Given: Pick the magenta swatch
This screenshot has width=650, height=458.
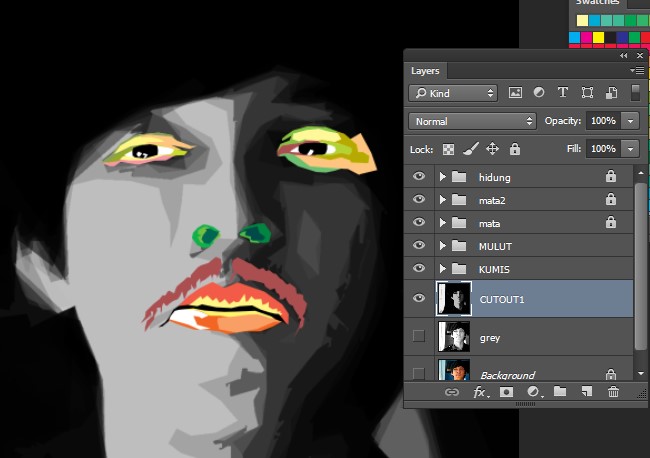Looking at the screenshot, I should 586,38.
